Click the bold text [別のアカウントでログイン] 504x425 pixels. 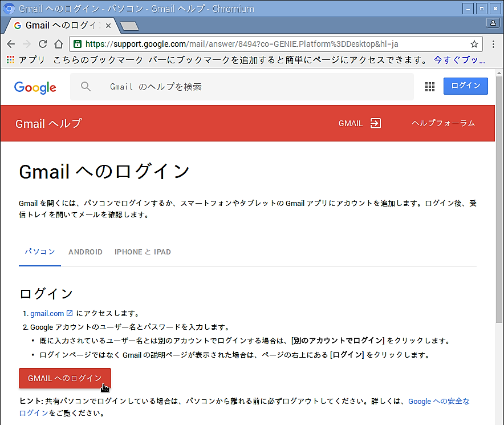coord(338,341)
